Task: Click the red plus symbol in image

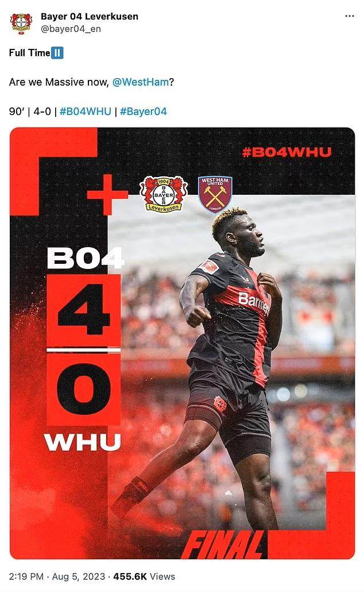Action: click(107, 195)
